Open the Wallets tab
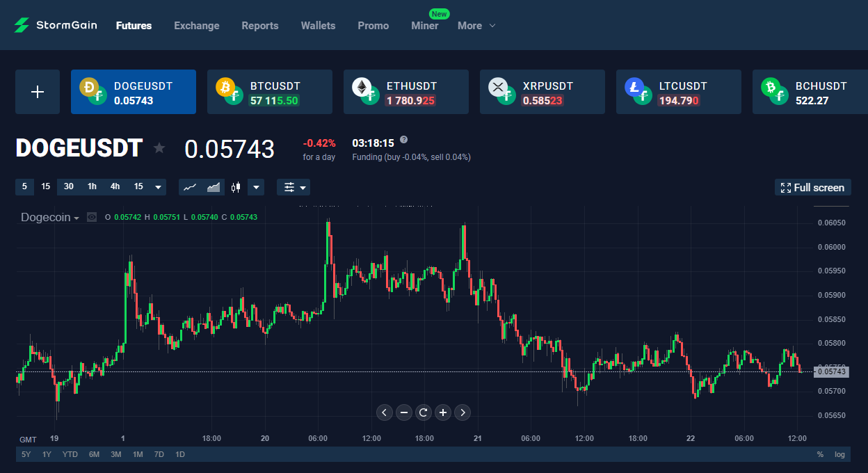 pos(318,26)
